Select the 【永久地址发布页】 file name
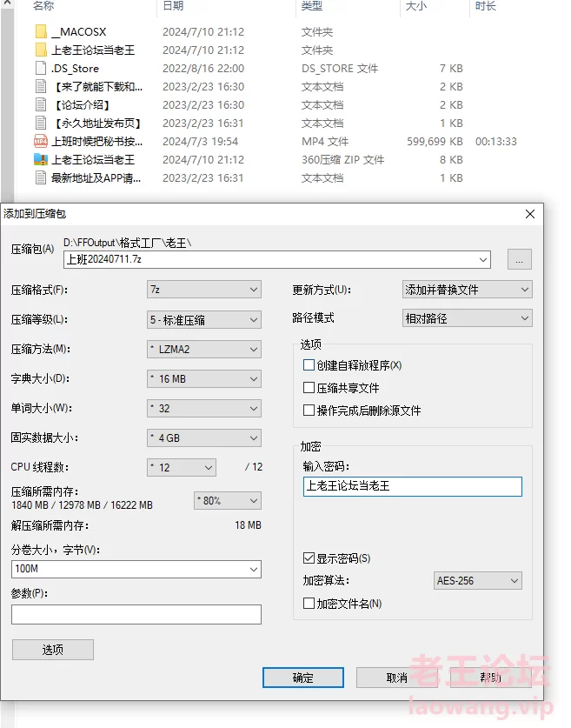The width and height of the screenshot is (571, 728). click(96, 123)
